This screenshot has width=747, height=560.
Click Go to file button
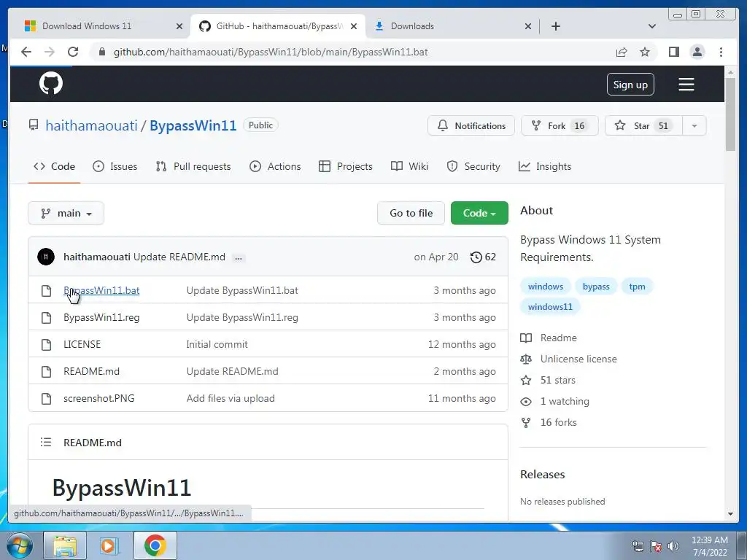pyautogui.click(x=411, y=214)
